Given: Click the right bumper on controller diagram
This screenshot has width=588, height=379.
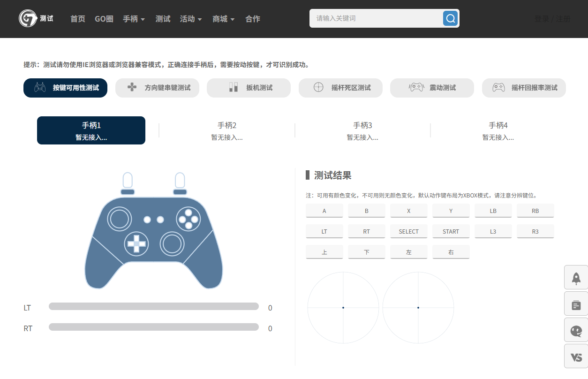Looking at the screenshot, I should pyautogui.click(x=180, y=192).
